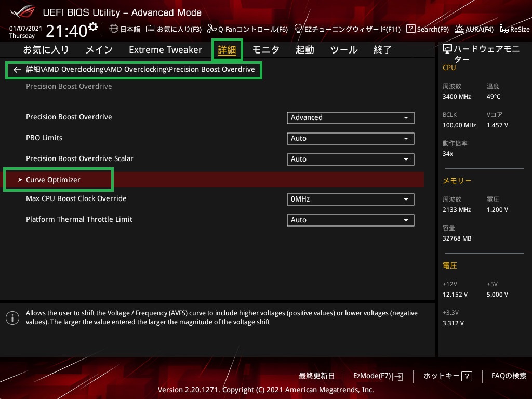Click the 動作倍率 value 34x
The height and width of the screenshot is (399, 532).
pos(448,154)
